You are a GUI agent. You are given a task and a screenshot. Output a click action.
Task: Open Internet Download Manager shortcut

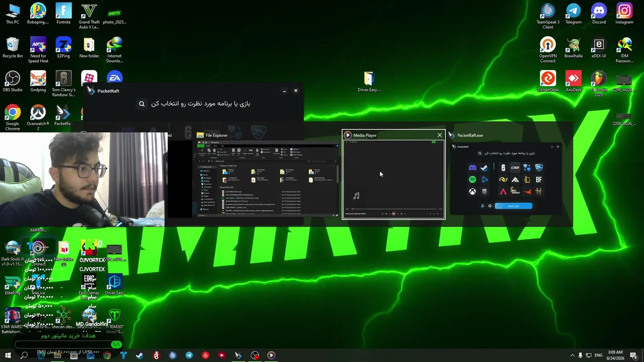[115, 50]
